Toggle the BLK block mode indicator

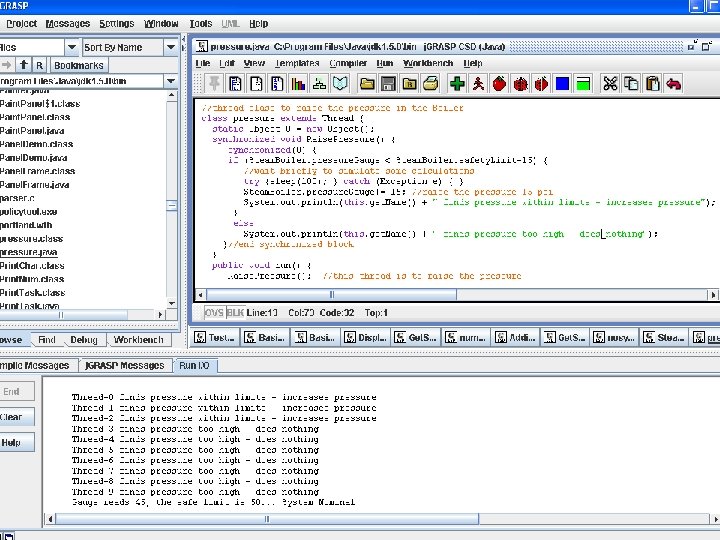click(x=235, y=313)
